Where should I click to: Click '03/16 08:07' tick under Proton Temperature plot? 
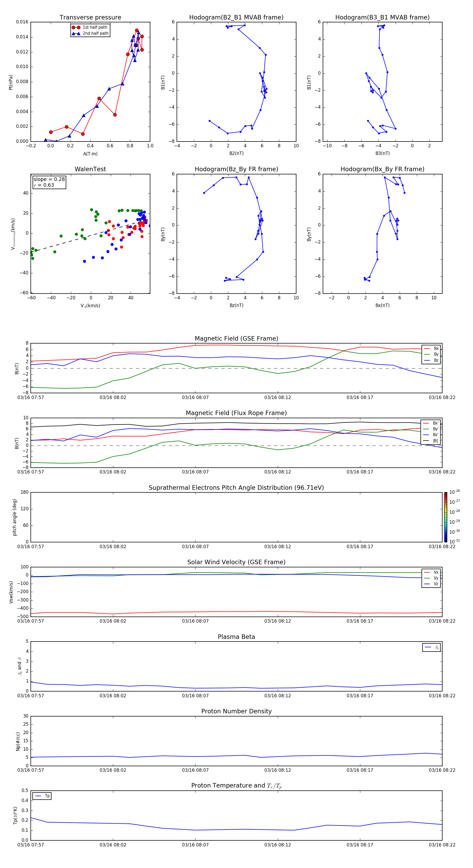[195, 845]
